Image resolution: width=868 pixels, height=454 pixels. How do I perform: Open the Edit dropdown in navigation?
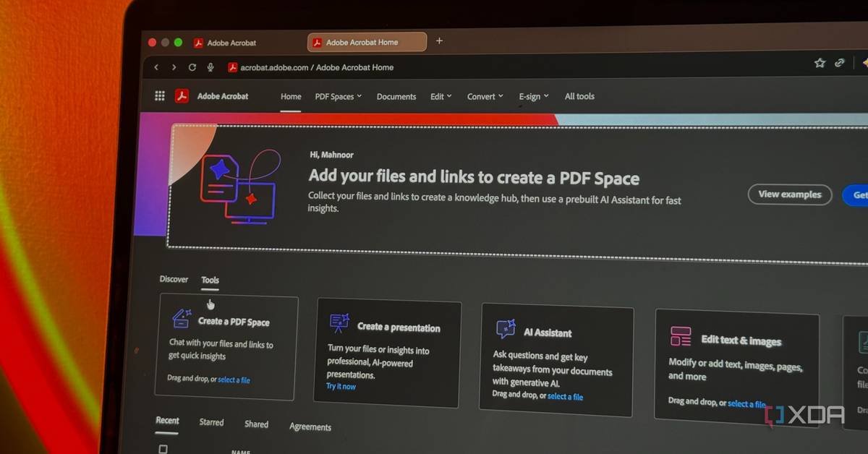tap(441, 96)
